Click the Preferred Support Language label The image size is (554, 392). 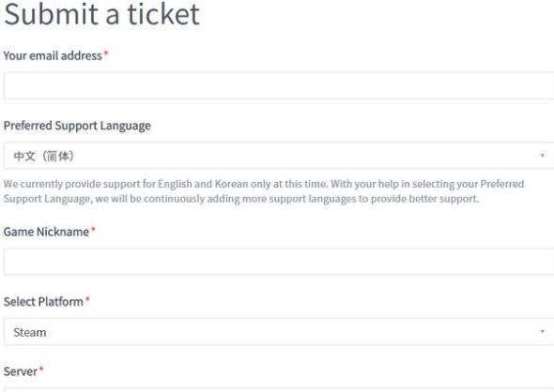click(77, 126)
